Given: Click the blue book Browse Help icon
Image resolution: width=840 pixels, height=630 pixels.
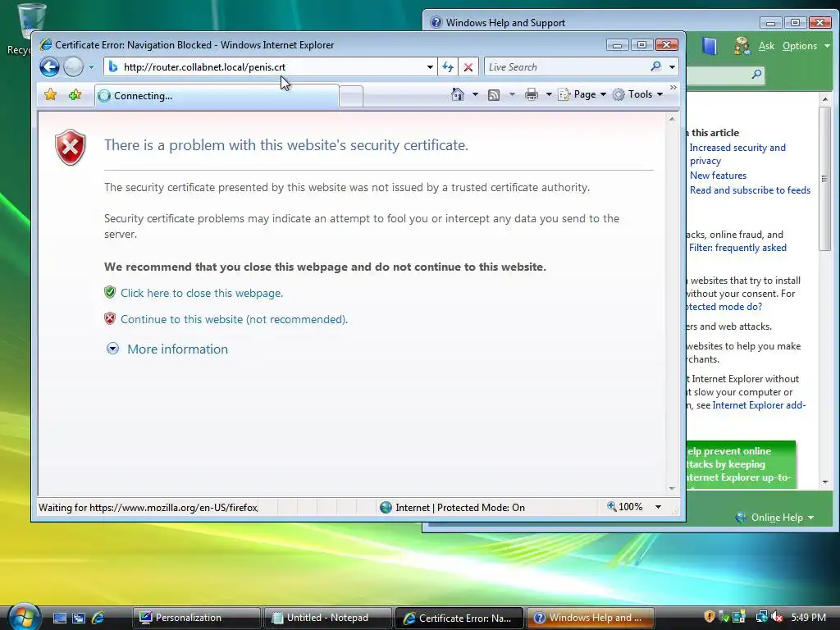Looking at the screenshot, I should 710,46.
